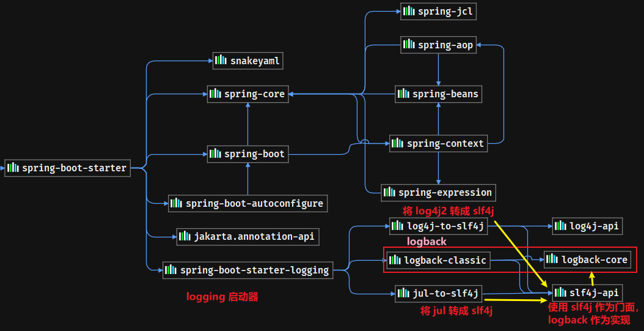Select the spring-beans dependency node
The height and width of the screenshot is (331, 644).
click(x=439, y=94)
